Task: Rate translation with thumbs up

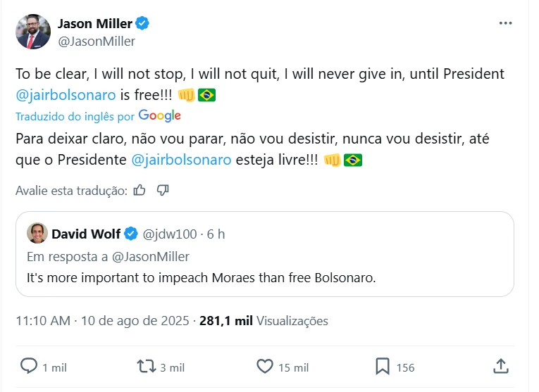Action: click(140, 190)
